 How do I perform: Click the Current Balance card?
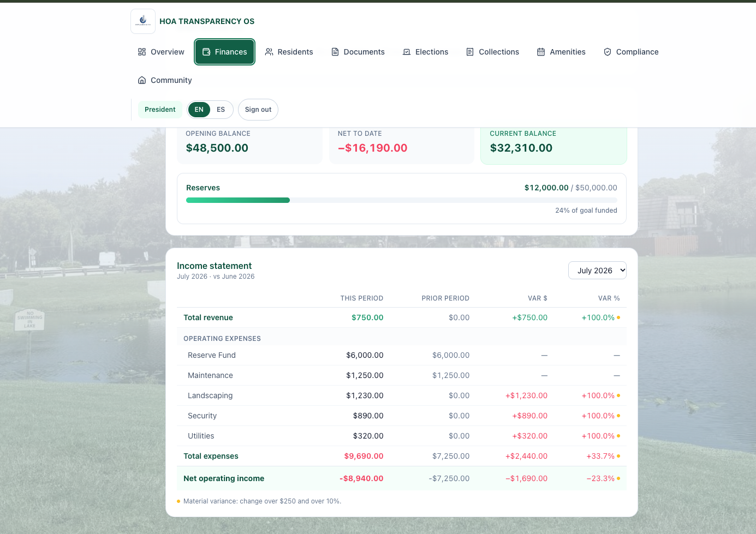pos(553,146)
